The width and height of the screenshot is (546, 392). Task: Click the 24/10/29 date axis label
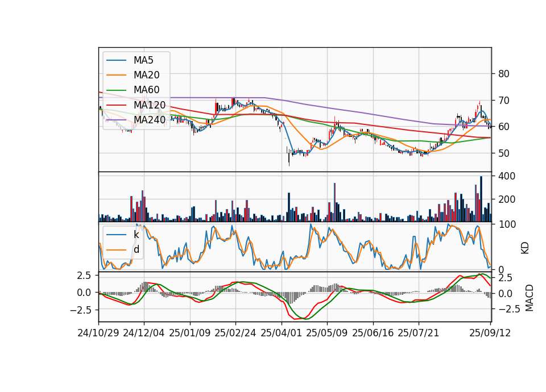[x=98, y=333]
